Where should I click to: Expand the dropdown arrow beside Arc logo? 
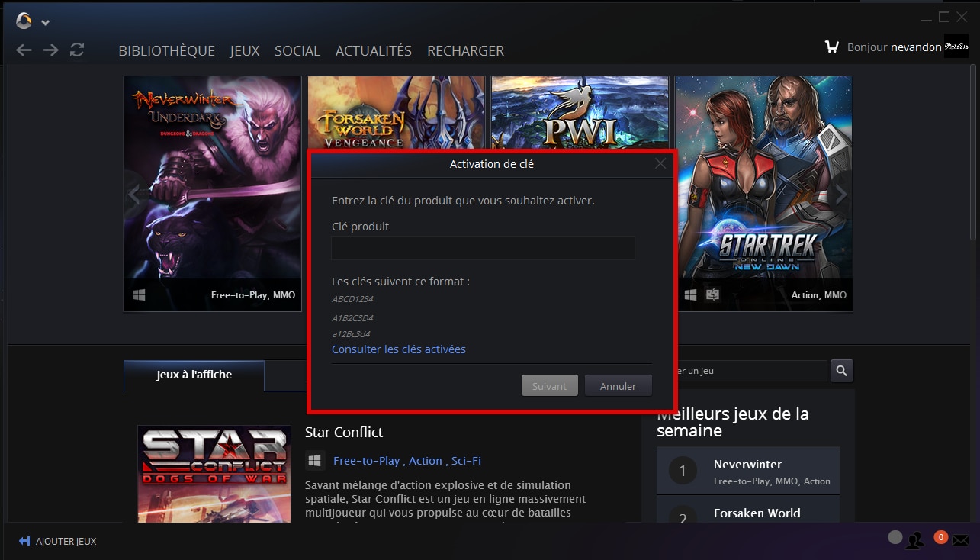pos(45,23)
